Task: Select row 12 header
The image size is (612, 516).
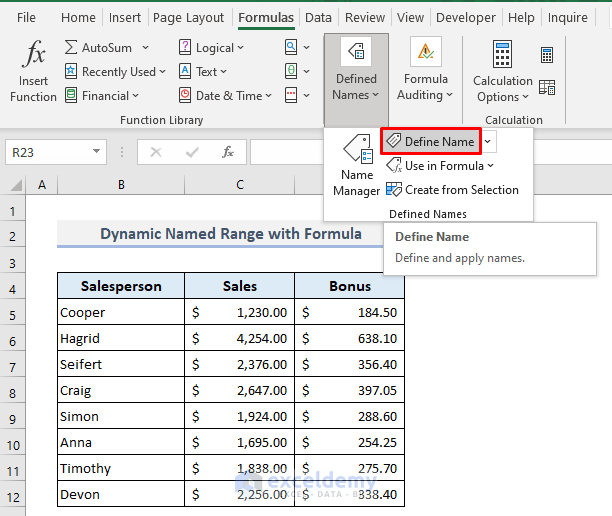Action: (12, 497)
